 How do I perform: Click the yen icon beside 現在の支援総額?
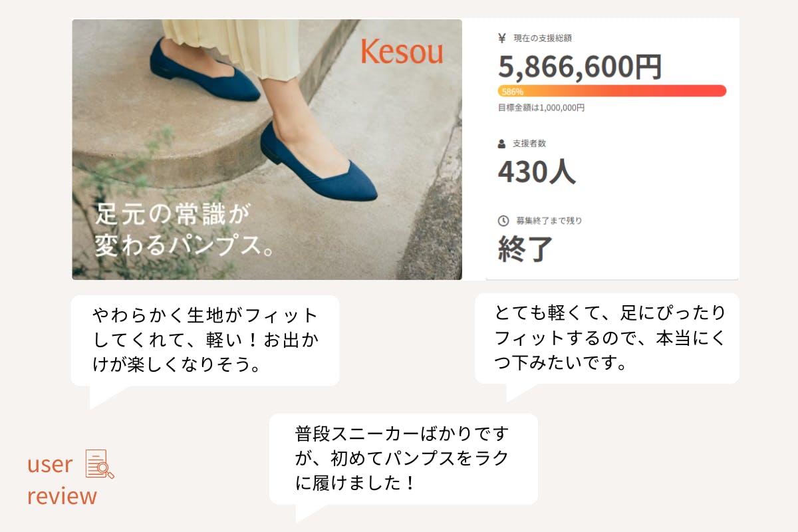click(502, 39)
